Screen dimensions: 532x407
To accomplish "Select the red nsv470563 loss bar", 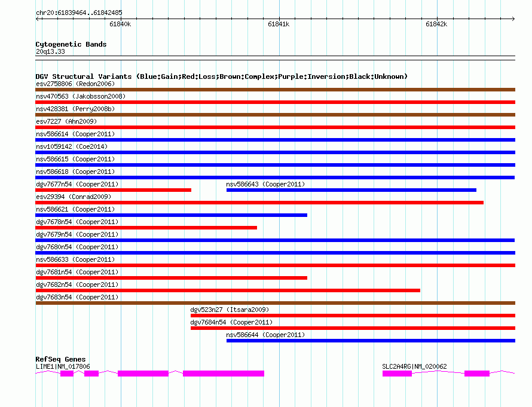I will pyautogui.click(x=275, y=102).
